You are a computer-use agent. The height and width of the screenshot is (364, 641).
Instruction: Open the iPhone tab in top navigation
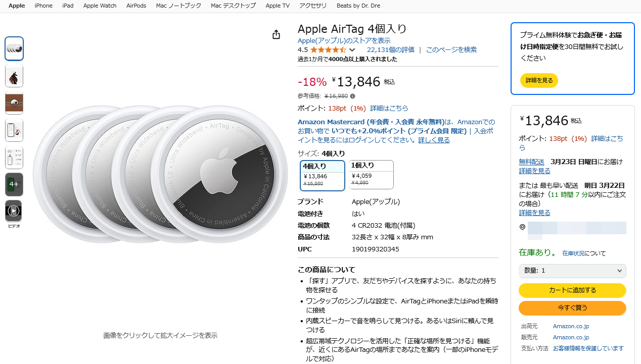(x=43, y=6)
